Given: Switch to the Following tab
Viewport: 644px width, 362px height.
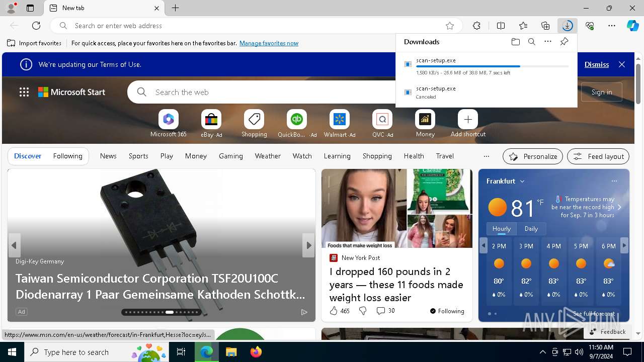Looking at the screenshot, I should (x=68, y=156).
